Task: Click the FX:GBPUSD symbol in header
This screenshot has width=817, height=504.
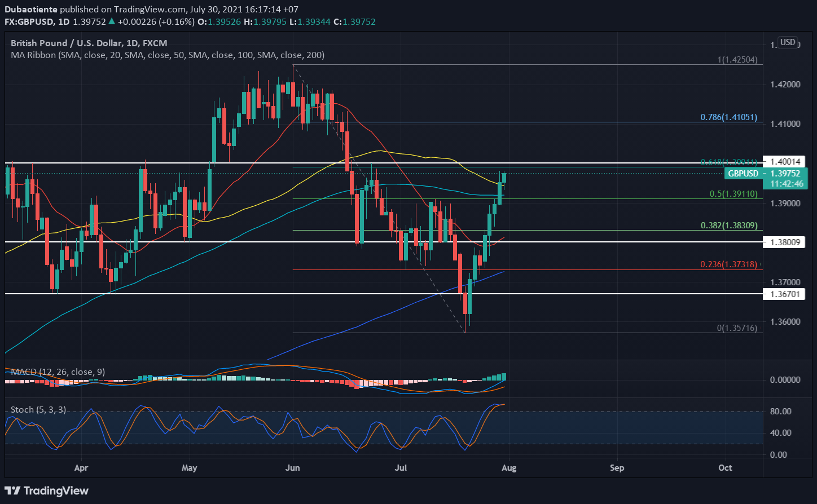Action: (30, 21)
